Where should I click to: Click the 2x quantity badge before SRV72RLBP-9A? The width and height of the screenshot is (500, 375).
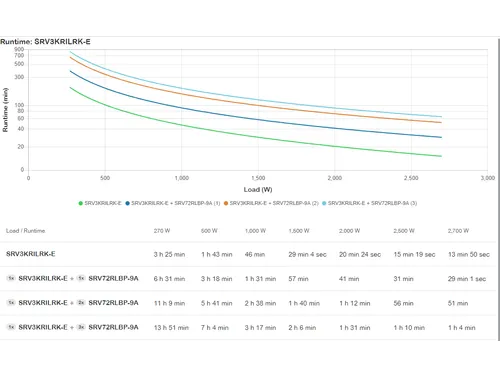coord(81,303)
